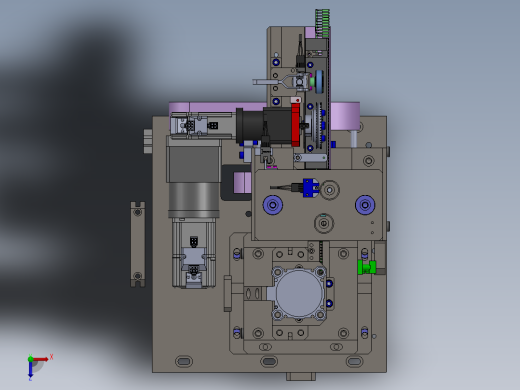Select the middle oval slot on the base plate

269,361
